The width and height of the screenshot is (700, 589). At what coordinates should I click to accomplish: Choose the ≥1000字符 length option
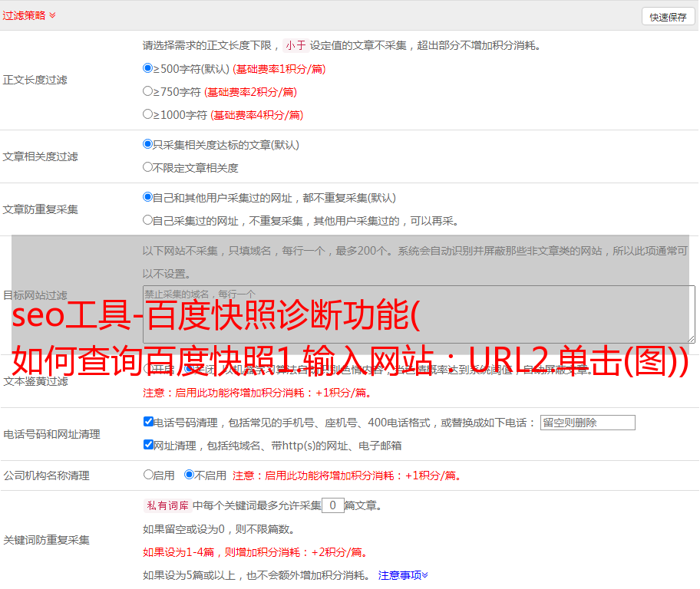pyautogui.click(x=148, y=114)
